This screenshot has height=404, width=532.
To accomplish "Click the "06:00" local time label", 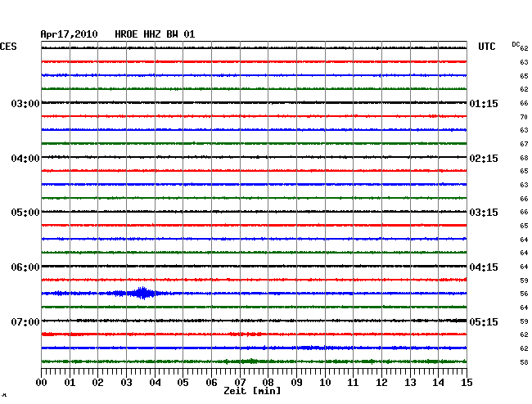I will click(x=25, y=267).
